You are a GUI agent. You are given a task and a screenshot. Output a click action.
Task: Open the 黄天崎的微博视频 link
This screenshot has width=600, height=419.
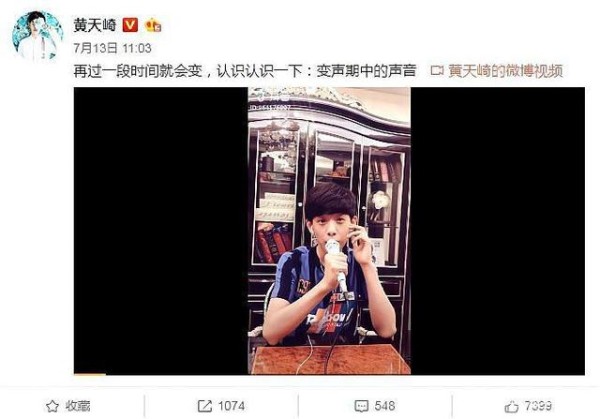pos(505,71)
